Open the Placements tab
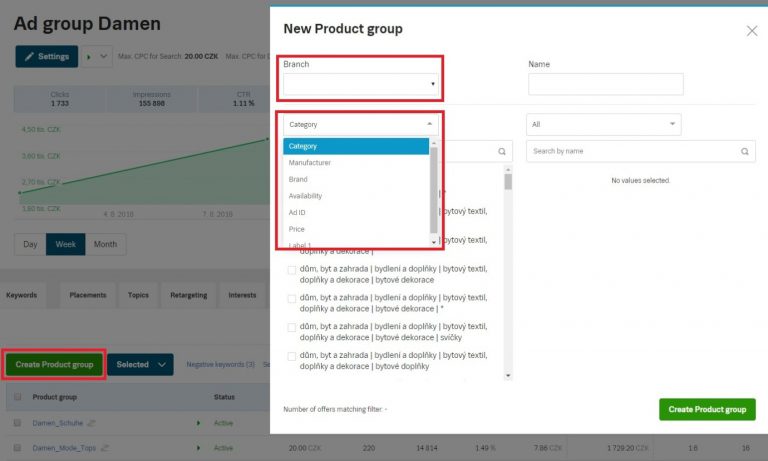768x461 pixels. click(88, 295)
